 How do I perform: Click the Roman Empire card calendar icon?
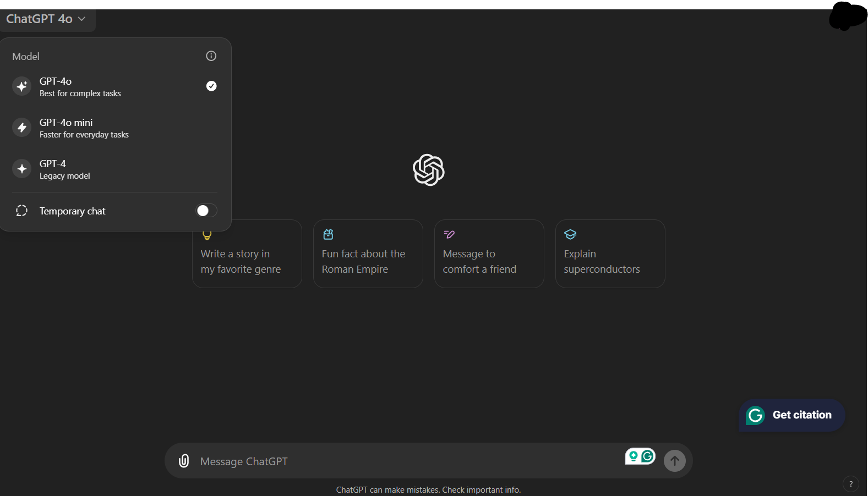click(x=328, y=234)
